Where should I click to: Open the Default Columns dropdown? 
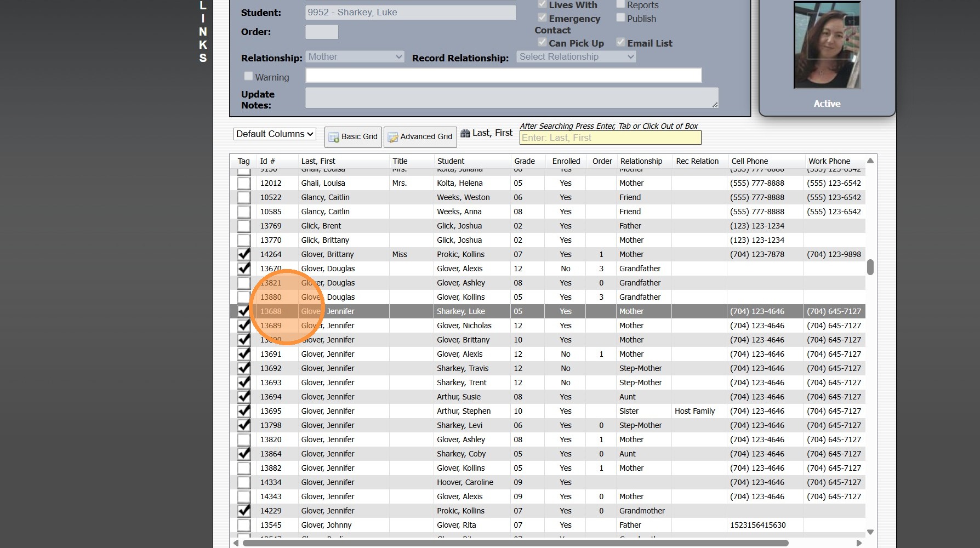pyautogui.click(x=275, y=134)
